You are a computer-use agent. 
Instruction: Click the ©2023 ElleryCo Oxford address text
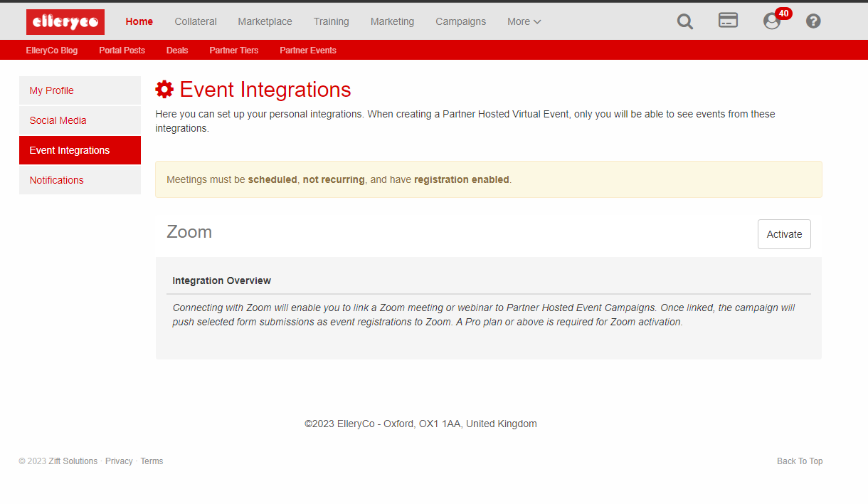[420, 424]
